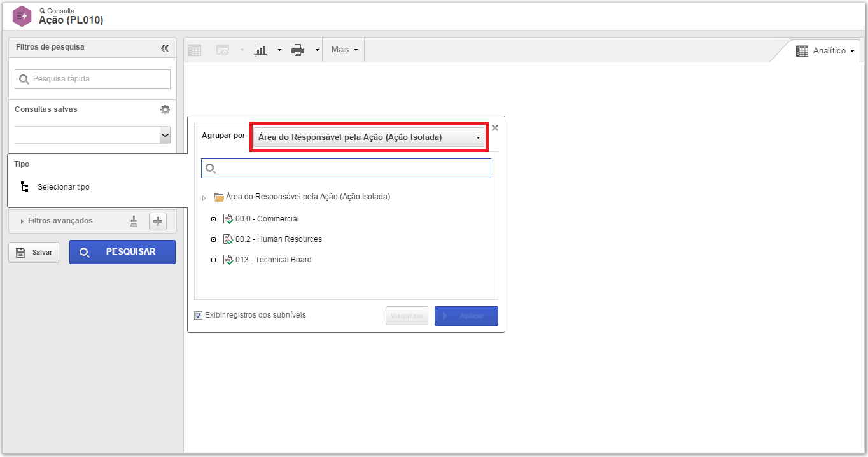Click the printer toolbar icon
Screen dimensions: 868x457
tap(298, 50)
